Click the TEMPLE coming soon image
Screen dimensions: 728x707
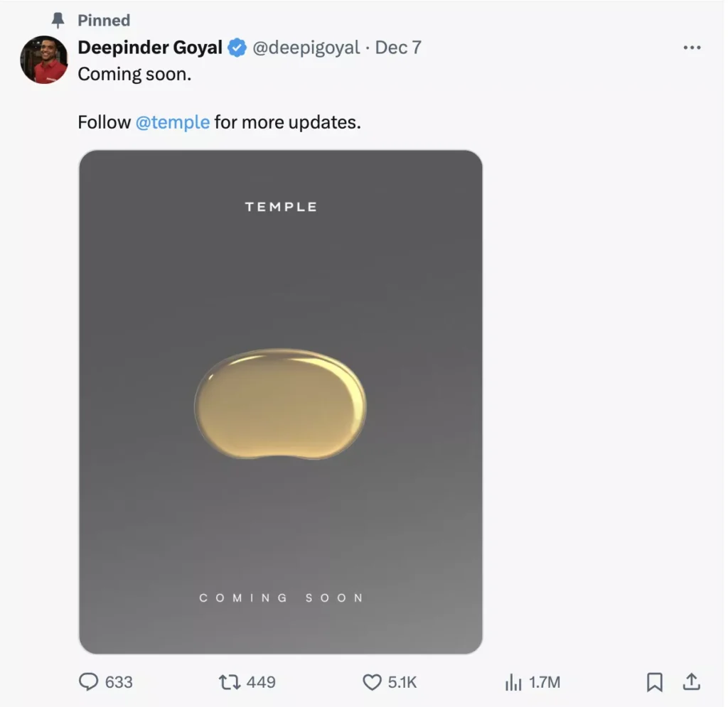[x=281, y=400]
